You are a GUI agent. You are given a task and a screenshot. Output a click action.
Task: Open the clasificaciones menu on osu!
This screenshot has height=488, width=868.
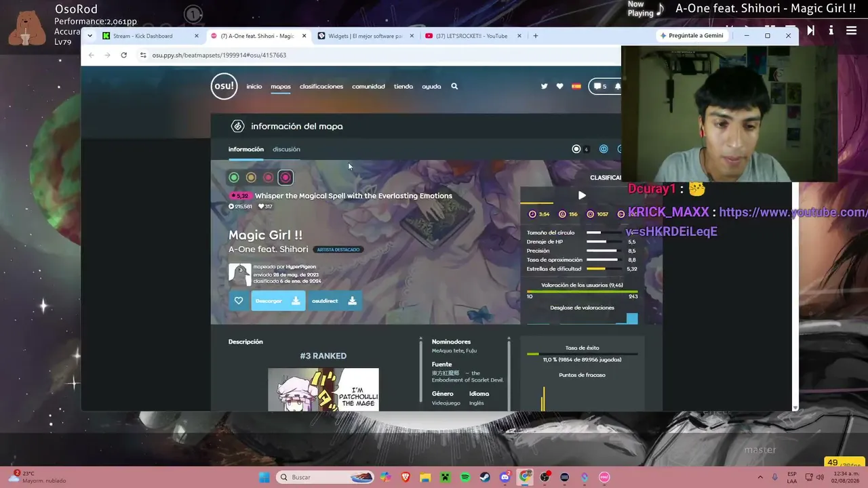pyautogui.click(x=321, y=86)
